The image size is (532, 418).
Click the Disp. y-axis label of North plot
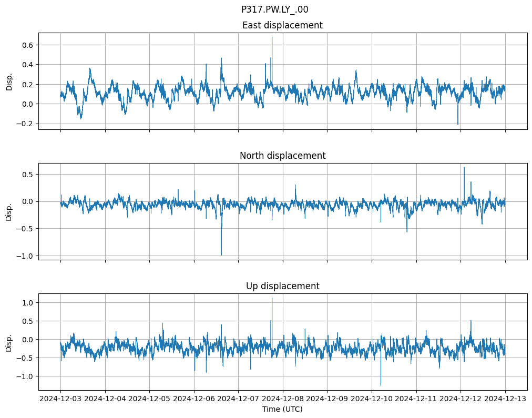click(x=9, y=211)
